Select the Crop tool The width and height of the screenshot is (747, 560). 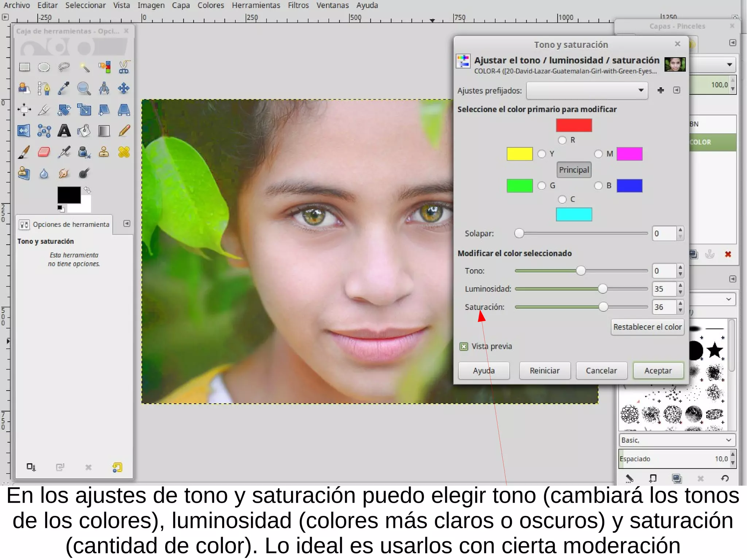(x=44, y=109)
